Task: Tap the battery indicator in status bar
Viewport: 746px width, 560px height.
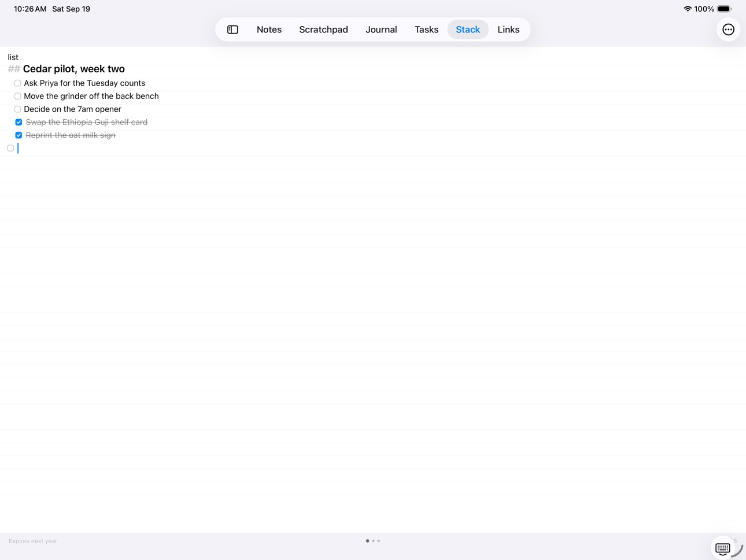Action: [725, 9]
